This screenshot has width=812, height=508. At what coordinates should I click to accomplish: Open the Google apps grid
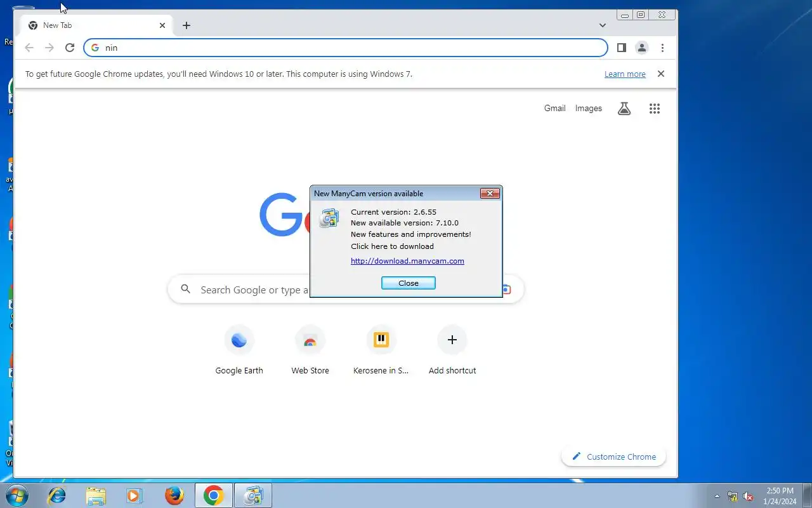[x=655, y=109]
